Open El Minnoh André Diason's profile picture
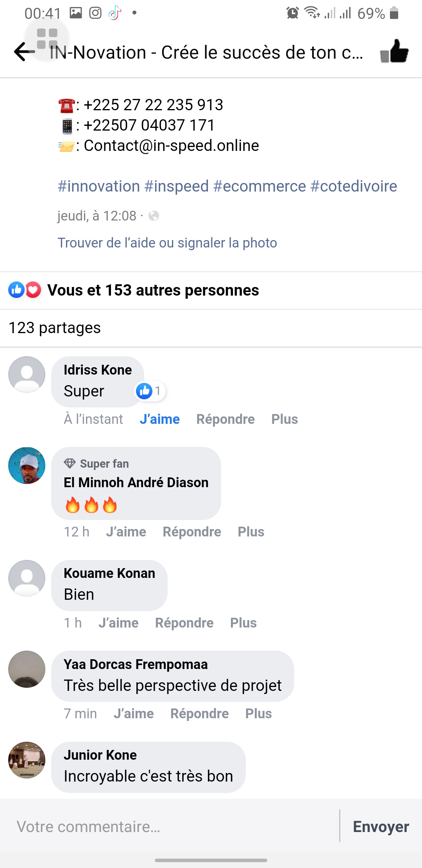The height and width of the screenshot is (868, 422). click(x=27, y=465)
